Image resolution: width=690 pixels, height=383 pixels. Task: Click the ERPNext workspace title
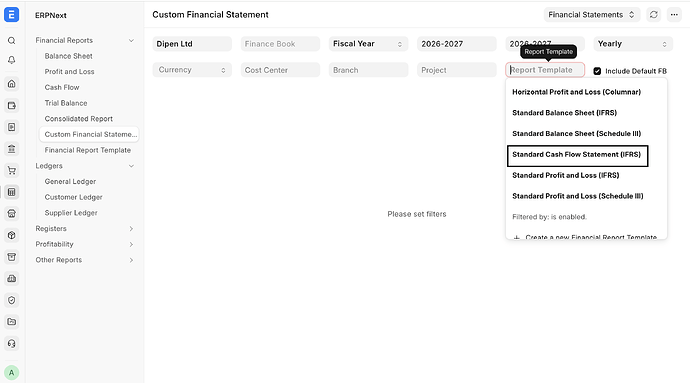(51, 15)
